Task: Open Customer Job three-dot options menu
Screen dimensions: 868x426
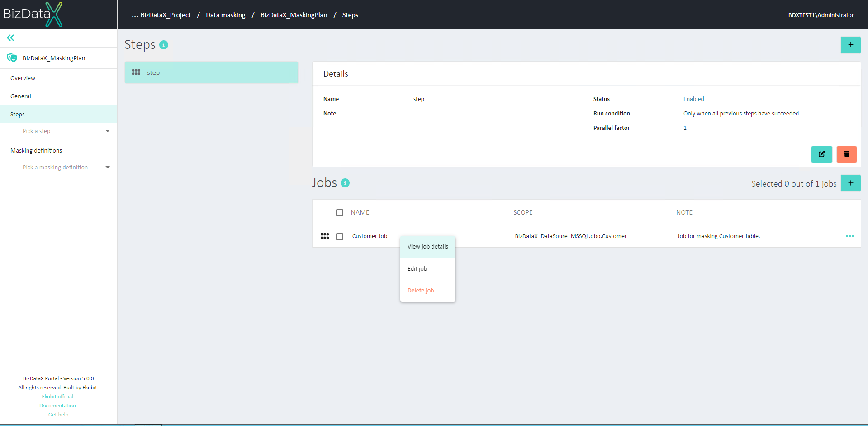Action: (849, 236)
